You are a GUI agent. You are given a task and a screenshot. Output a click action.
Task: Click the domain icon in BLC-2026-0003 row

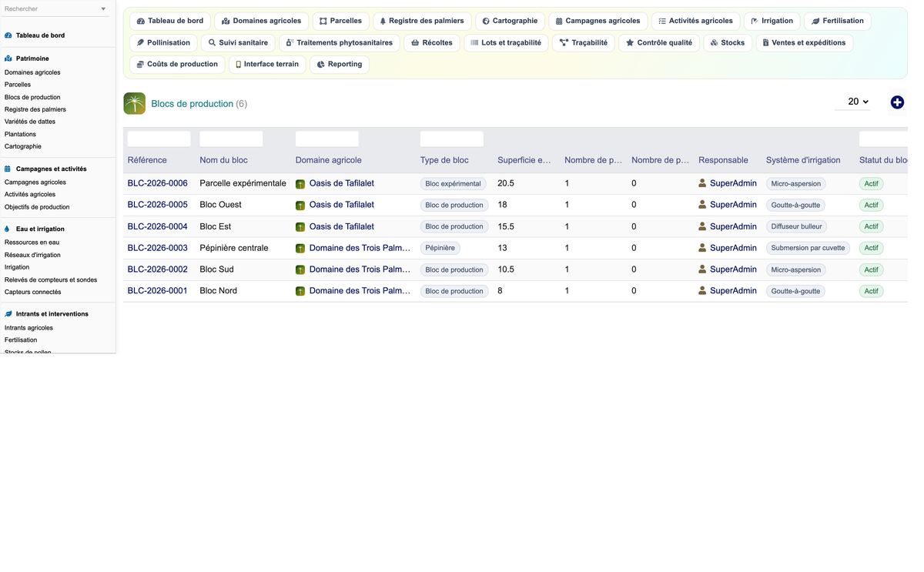[x=300, y=249]
